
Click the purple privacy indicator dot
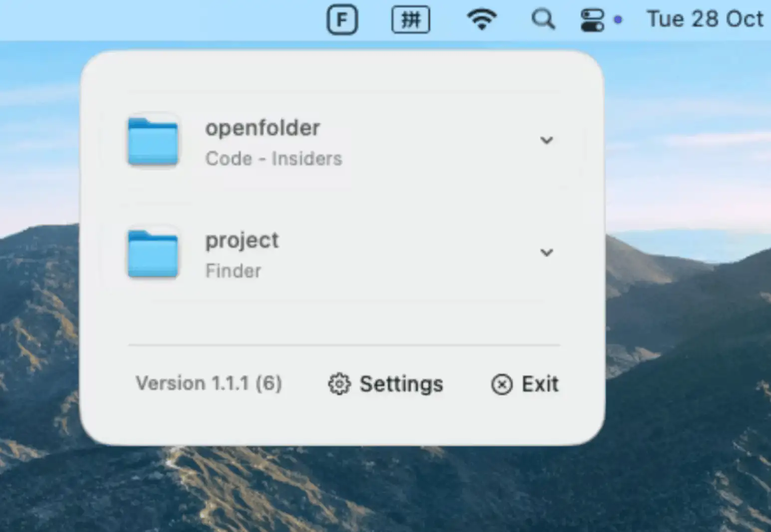click(618, 20)
